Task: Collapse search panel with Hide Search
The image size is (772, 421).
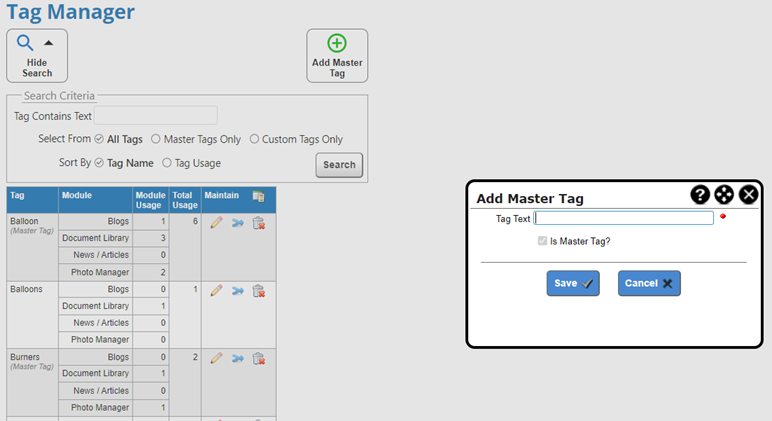Action: click(x=37, y=55)
